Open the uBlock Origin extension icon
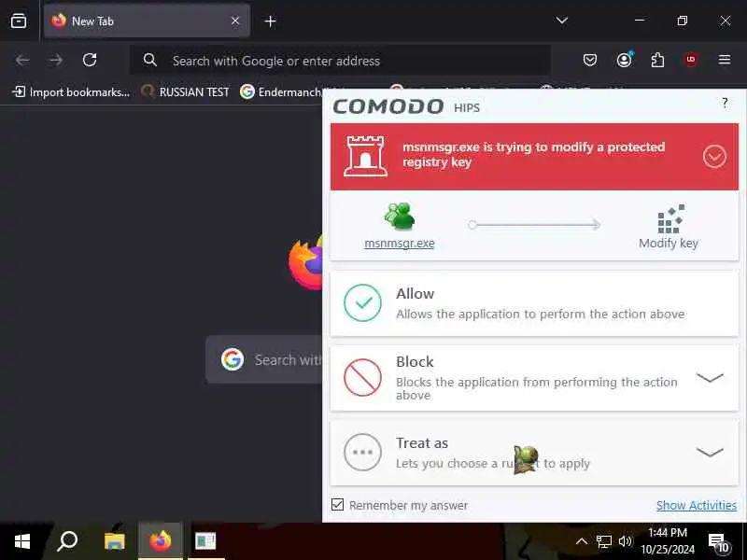This screenshot has height=560, width=747. tap(691, 60)
